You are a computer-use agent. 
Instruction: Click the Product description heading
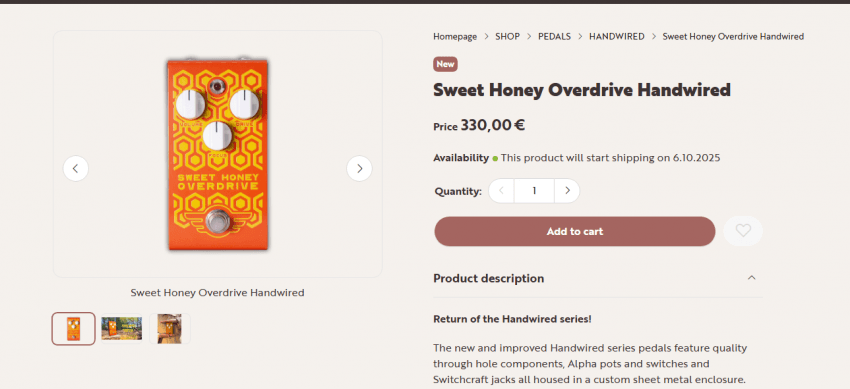[x=488, y=278]
